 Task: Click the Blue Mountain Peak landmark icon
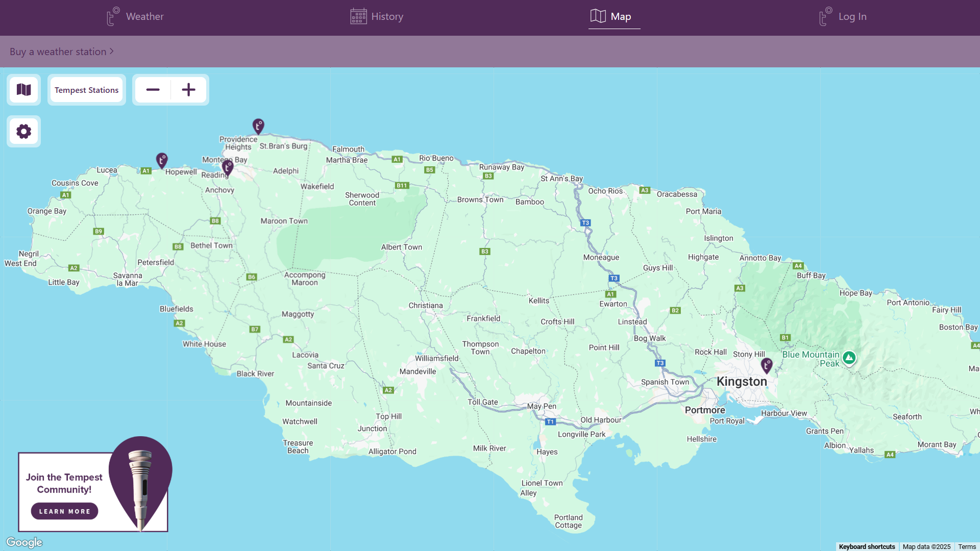point(849,358)
